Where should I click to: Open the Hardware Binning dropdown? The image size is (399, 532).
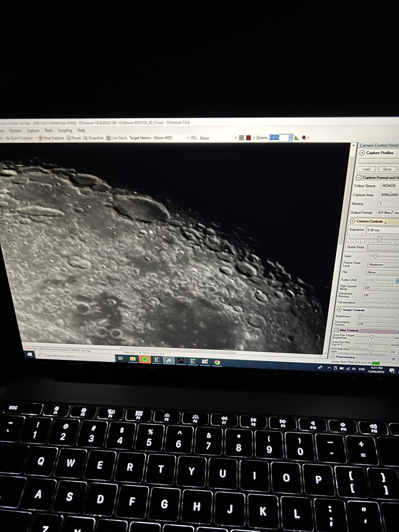coord(380,295)
